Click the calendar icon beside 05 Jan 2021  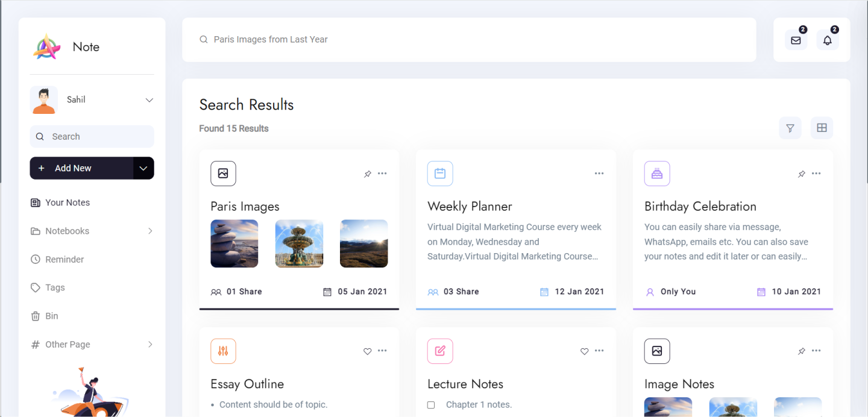pos(327,292)
